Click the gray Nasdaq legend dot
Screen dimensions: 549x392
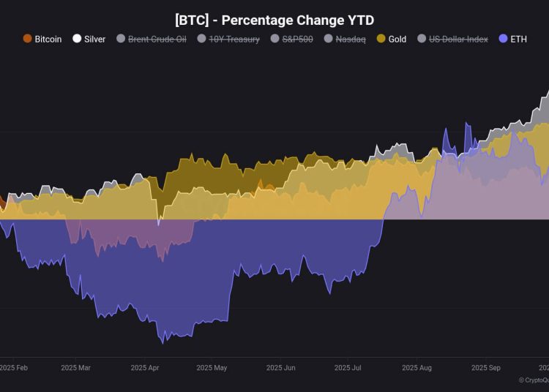click(x=329, y=39)
